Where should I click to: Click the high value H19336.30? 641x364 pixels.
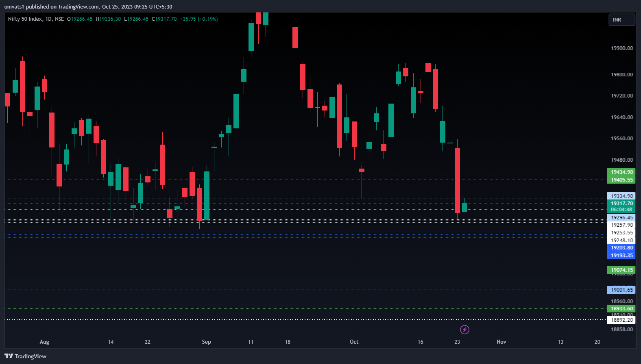pos(108,19)
